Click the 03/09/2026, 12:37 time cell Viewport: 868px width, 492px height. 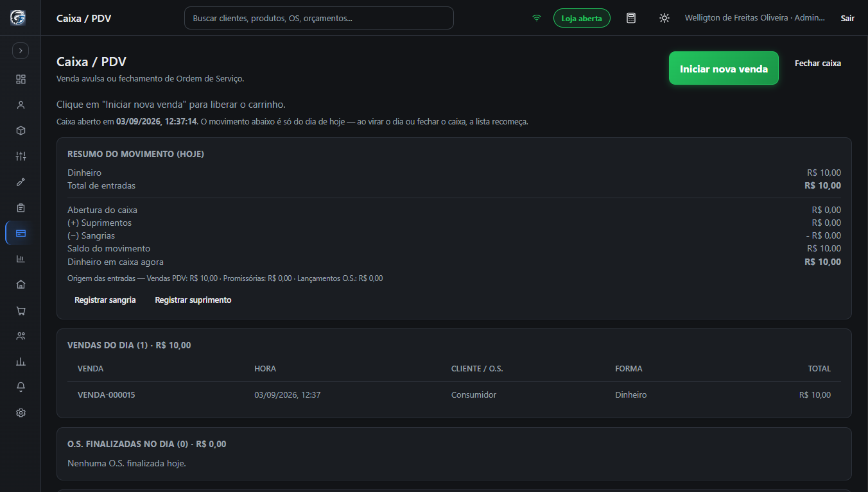(x=288, y=394)
